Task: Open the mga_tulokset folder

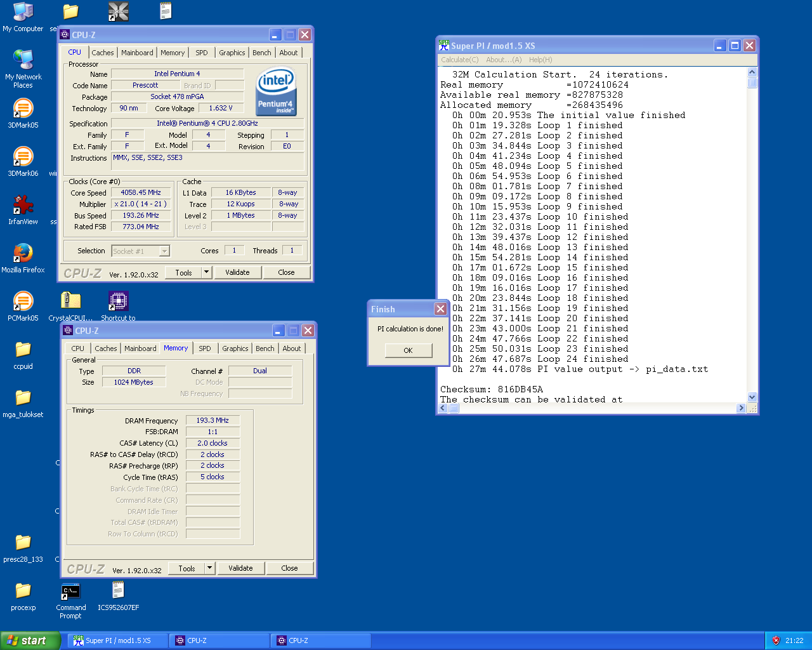Action: pos(23,403)
